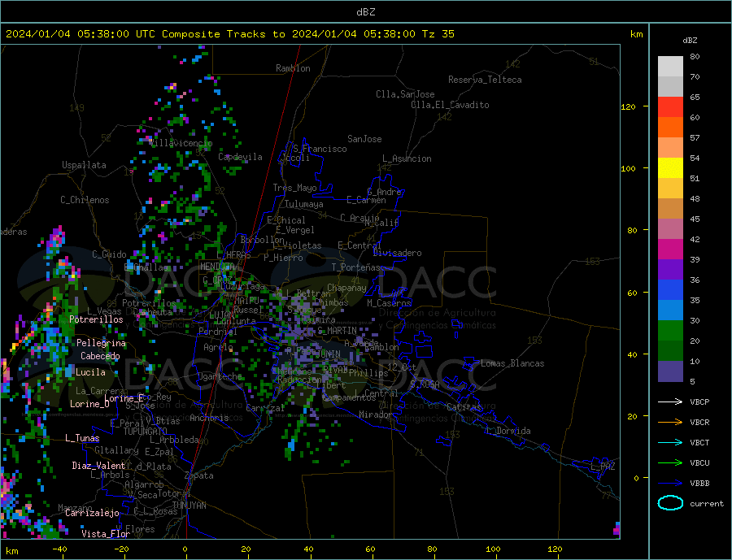Click the VBCP legend label
This screenshot has width=732, height=560.
pyautogui.click(x=699, y=402)
